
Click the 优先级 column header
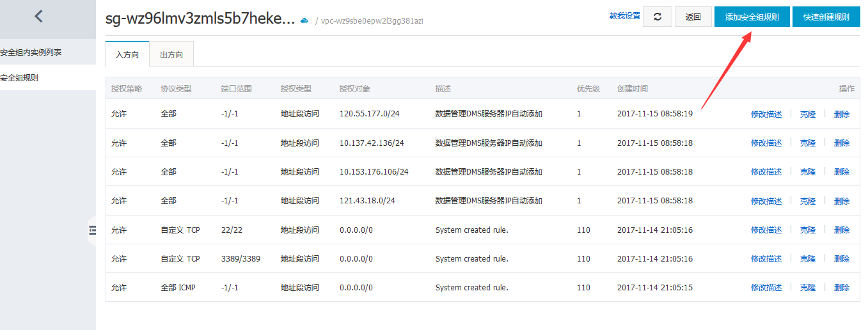[x=588, y=88]
